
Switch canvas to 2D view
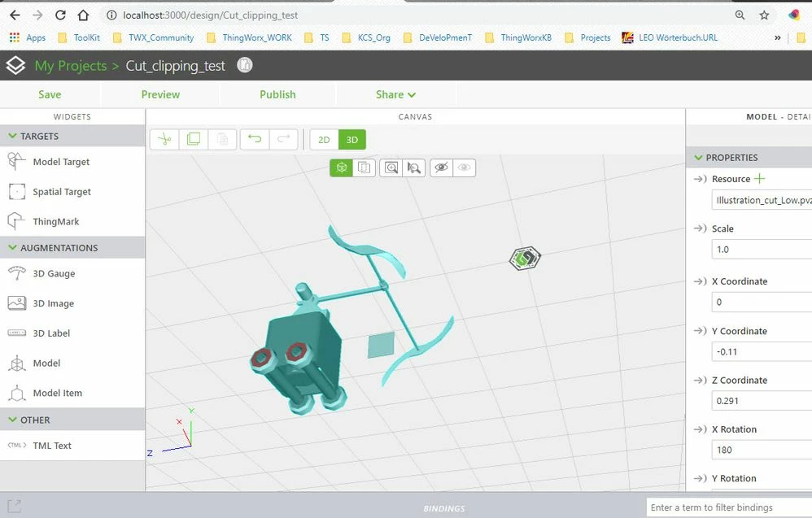tap(324, 140)
